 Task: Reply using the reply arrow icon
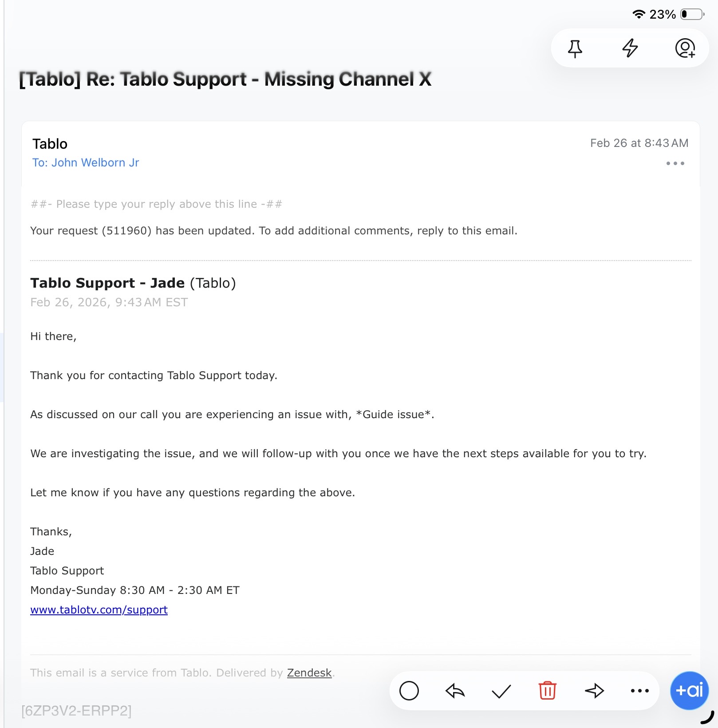pos(455,691)
